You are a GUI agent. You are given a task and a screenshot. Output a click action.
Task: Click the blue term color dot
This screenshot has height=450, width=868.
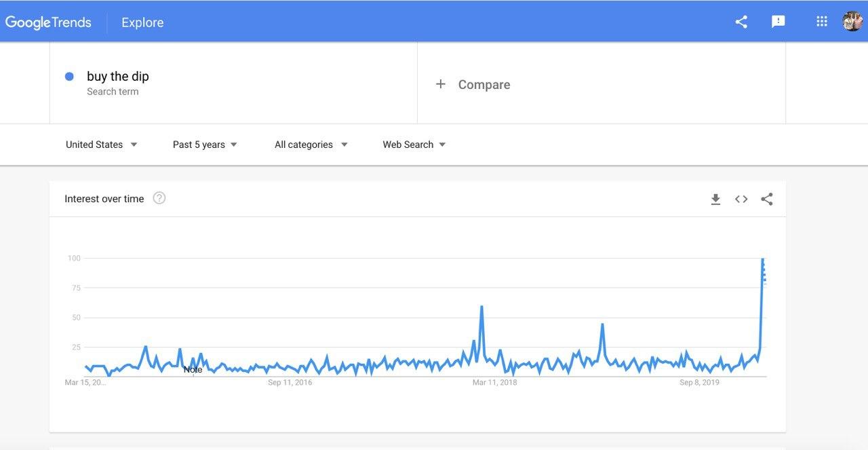click(x=69, y=77)
